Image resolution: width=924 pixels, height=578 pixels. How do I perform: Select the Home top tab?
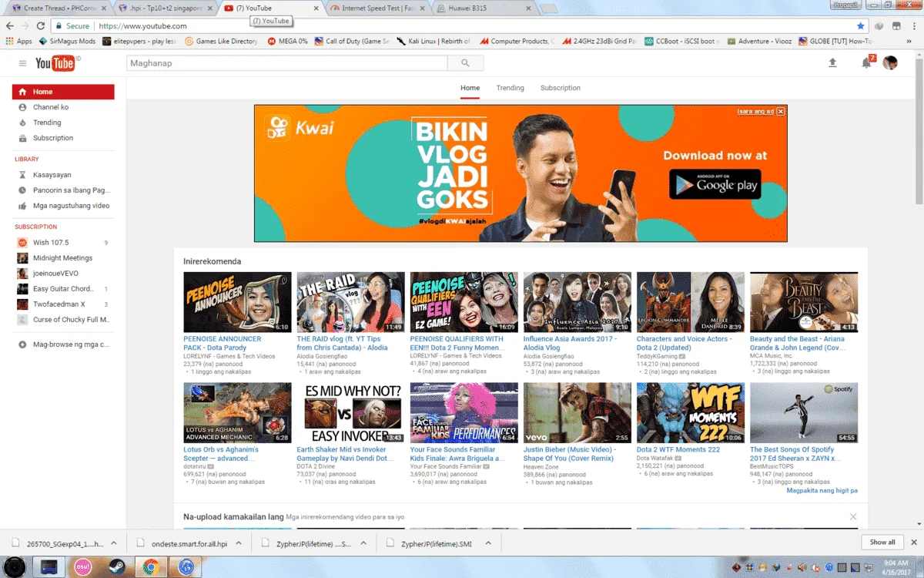point(470,88)
